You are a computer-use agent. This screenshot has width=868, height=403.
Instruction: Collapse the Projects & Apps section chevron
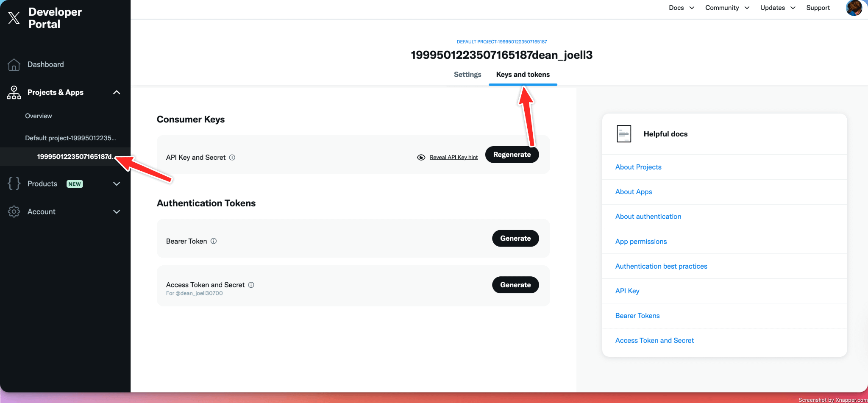pyautogui.click(x=117, y=92)
